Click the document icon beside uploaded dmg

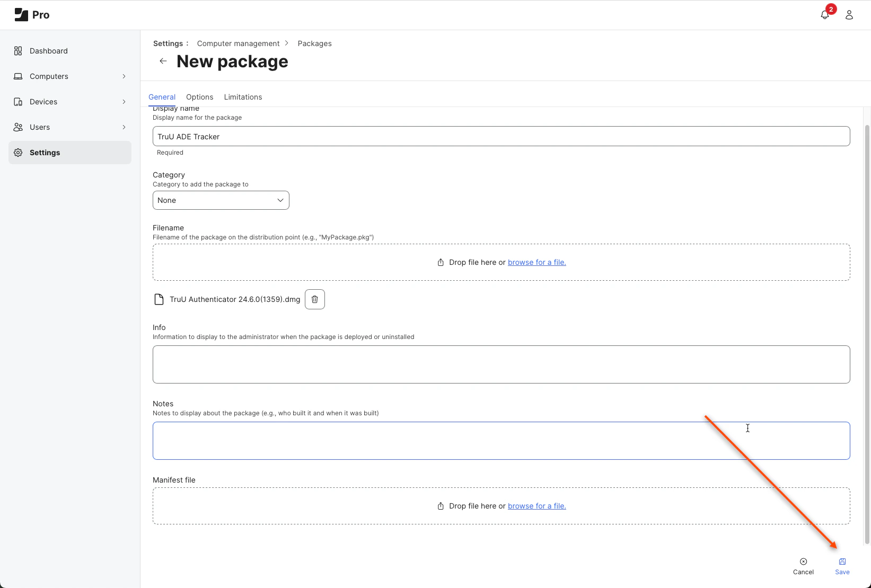pyautogui.click(x=159, y=299)
